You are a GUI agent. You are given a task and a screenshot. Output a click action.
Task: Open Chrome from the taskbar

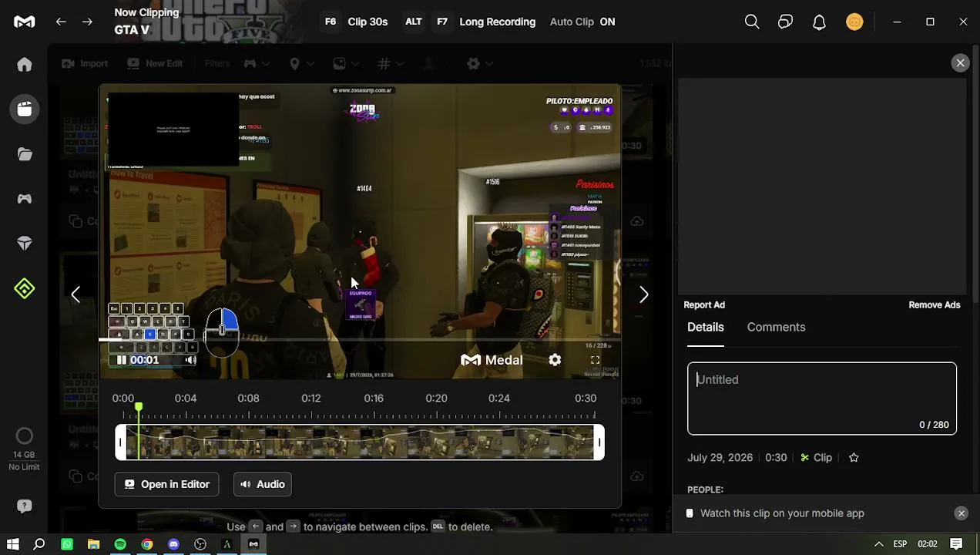pyautogui.click(x=146, y=544)
